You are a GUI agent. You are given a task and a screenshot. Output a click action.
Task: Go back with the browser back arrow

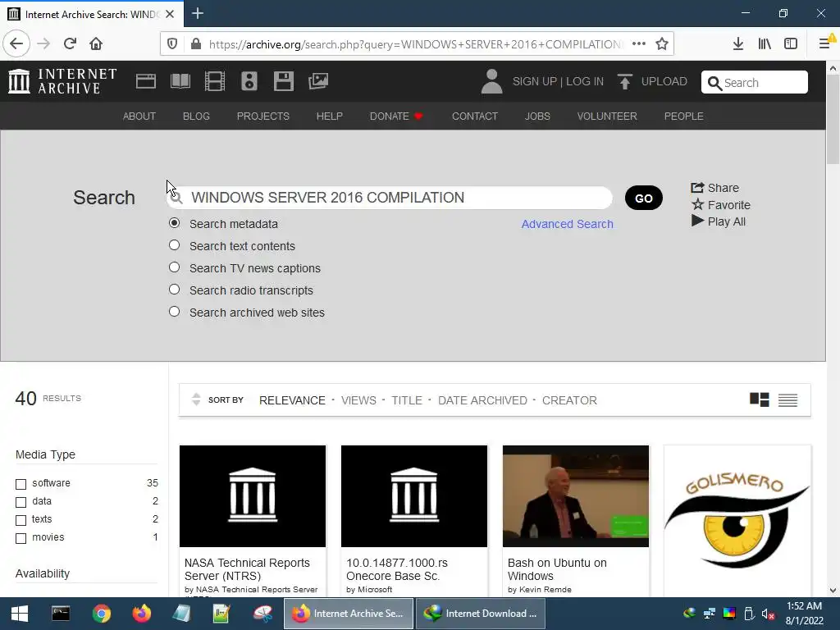[16, 43]
